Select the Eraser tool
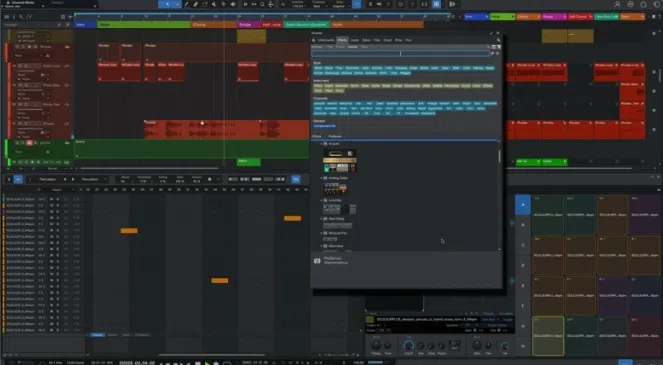 point(196,4)
